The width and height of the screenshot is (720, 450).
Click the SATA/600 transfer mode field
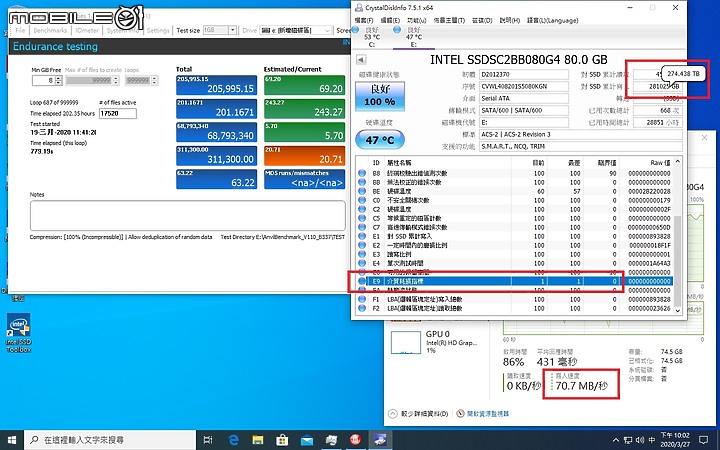coord(523,110)
